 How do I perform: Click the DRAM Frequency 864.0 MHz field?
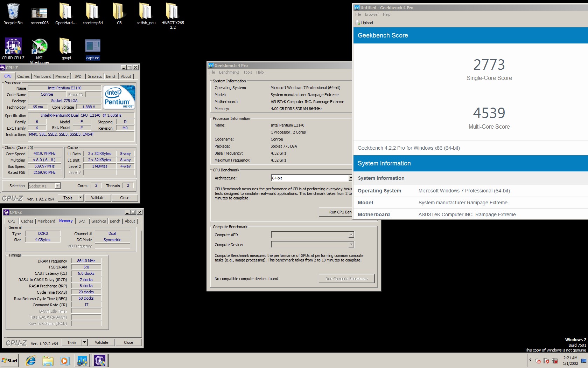pyautogui.click(x=86, y=261)
